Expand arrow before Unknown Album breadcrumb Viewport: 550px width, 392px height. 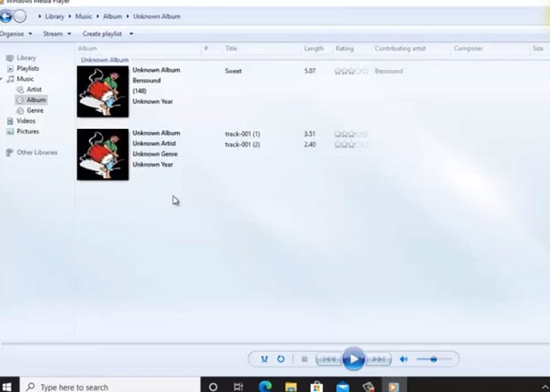pos(127,16)
